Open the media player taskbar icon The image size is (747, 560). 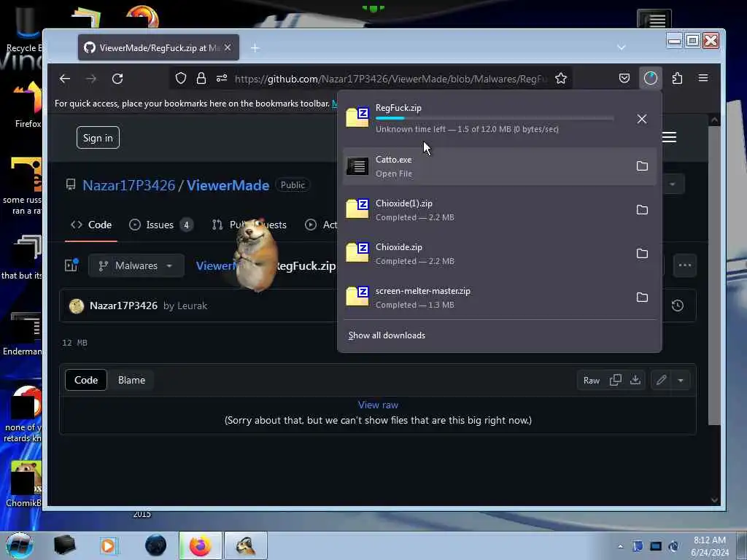pyautogui.click(x=108, y=545)
